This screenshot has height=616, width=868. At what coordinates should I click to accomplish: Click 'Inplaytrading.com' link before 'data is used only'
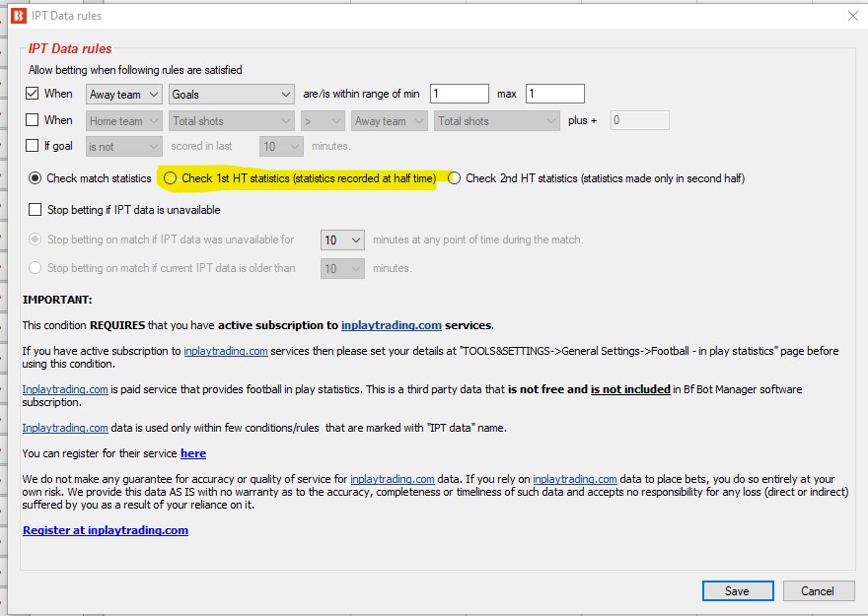65,428
